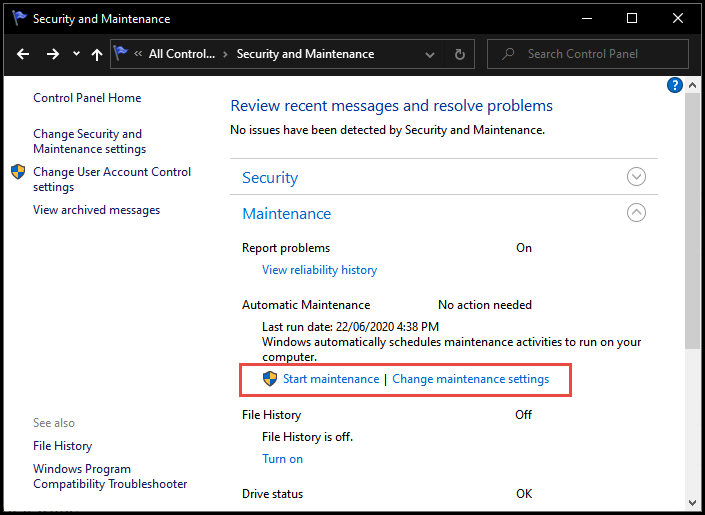Image resolution: width=705 pixels, height=515 pixels.
Task: Click Start maintenance link
Action: pos(331,379)
